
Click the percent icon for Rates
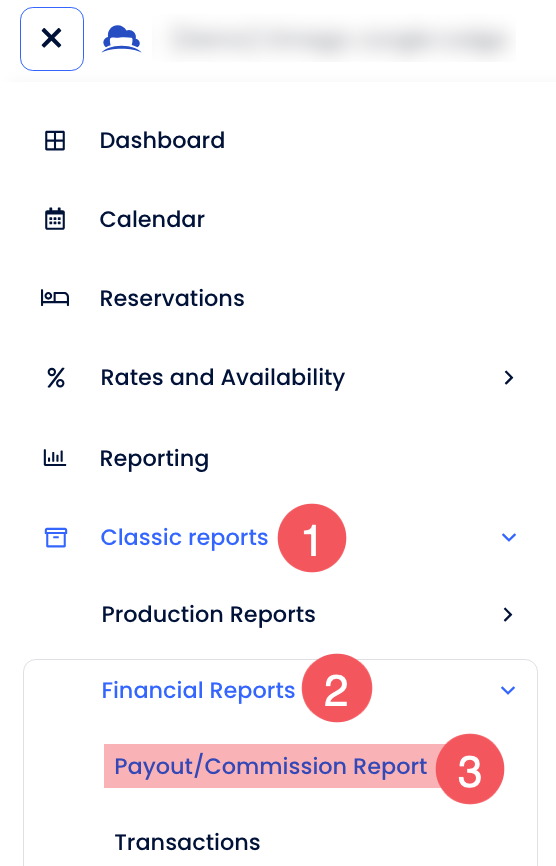tap(56, 378)
